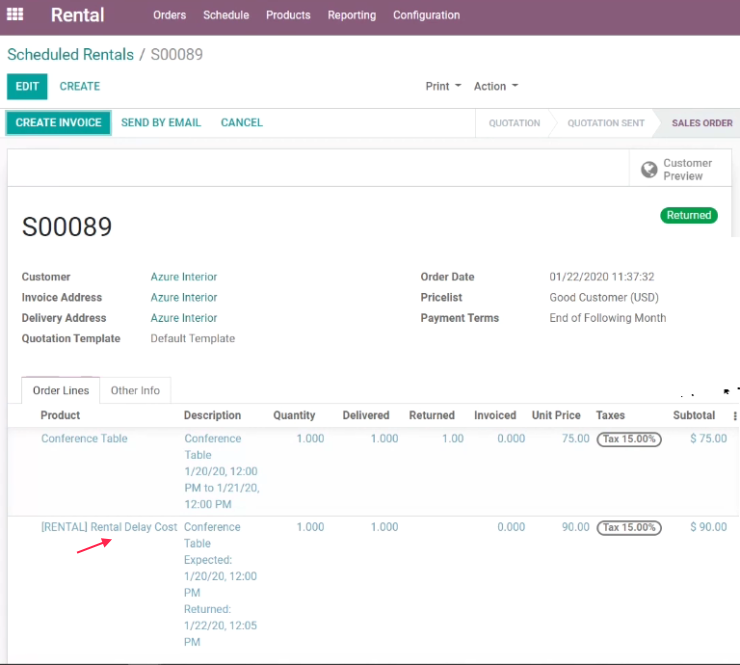Click the 75.00 unit price cell
The image size is (740, 665).
[575, 439]
